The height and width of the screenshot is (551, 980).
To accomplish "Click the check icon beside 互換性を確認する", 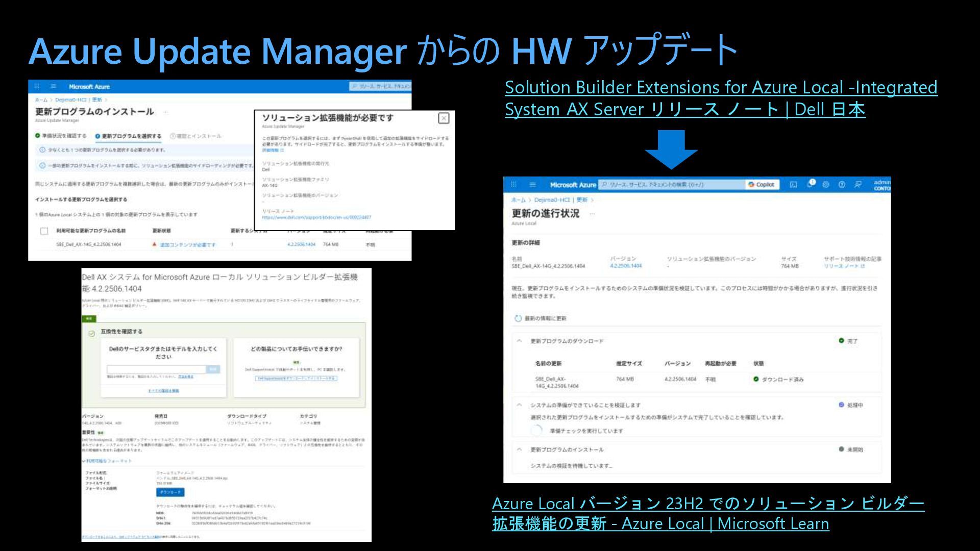I will 92,333.
